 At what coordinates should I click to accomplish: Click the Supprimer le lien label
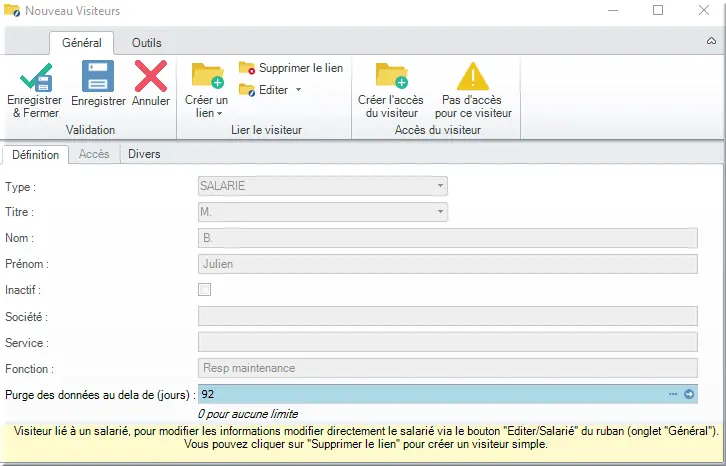301,68
